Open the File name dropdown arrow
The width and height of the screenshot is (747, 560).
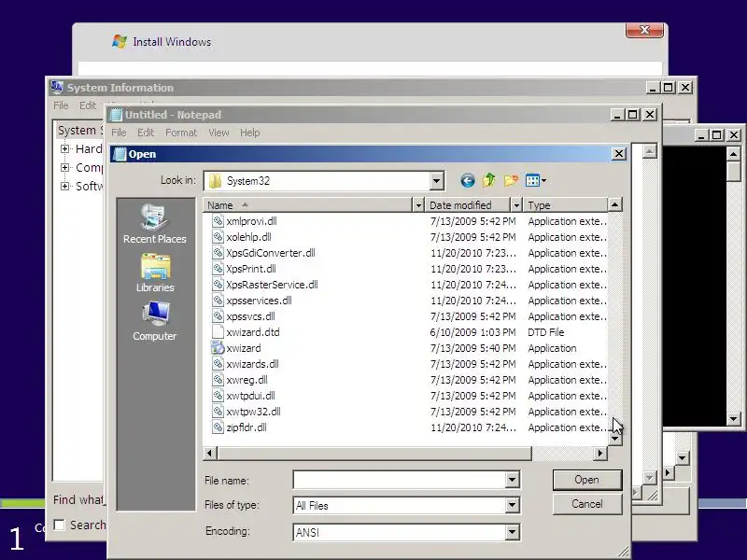(x=512, y=480)
